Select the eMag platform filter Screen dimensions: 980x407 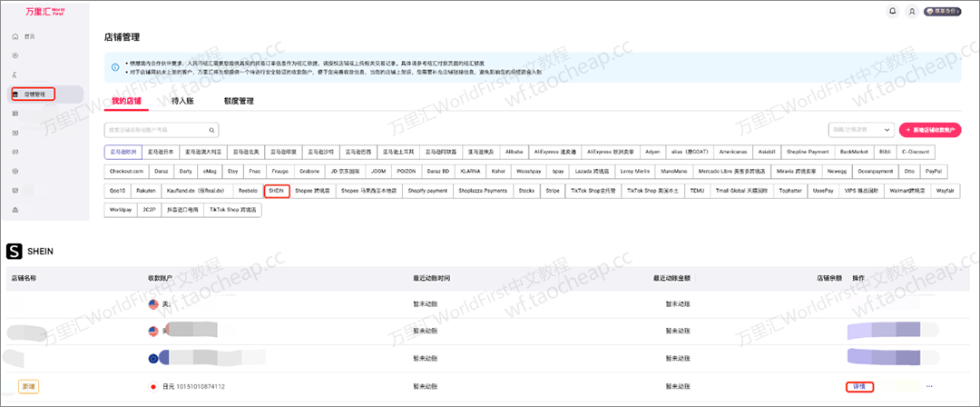(x=209, y=171)
